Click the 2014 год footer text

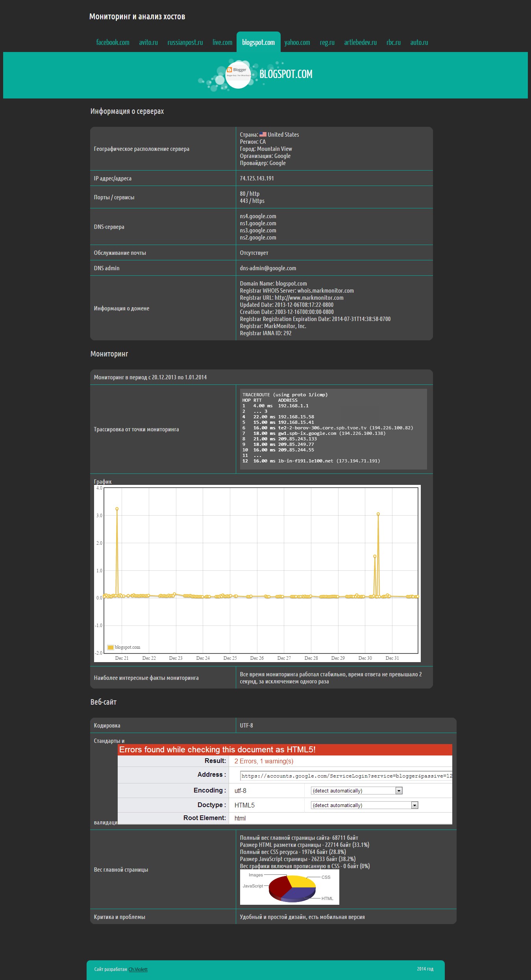coord(425,969)
